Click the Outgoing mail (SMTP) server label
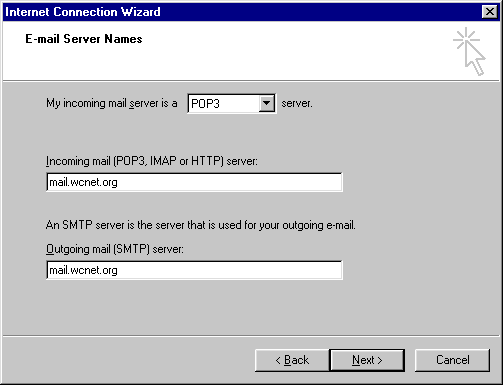The width and height of the screenshot is (503, 385). pos(115,249)
